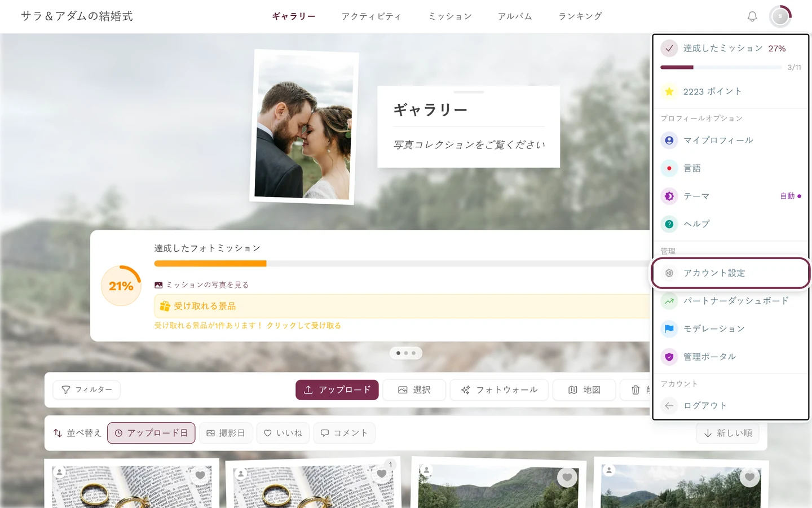Click the モデレーション flag icon
Image resolution: width=812 pixels, height=508 pixels.
tap(669, 329)
